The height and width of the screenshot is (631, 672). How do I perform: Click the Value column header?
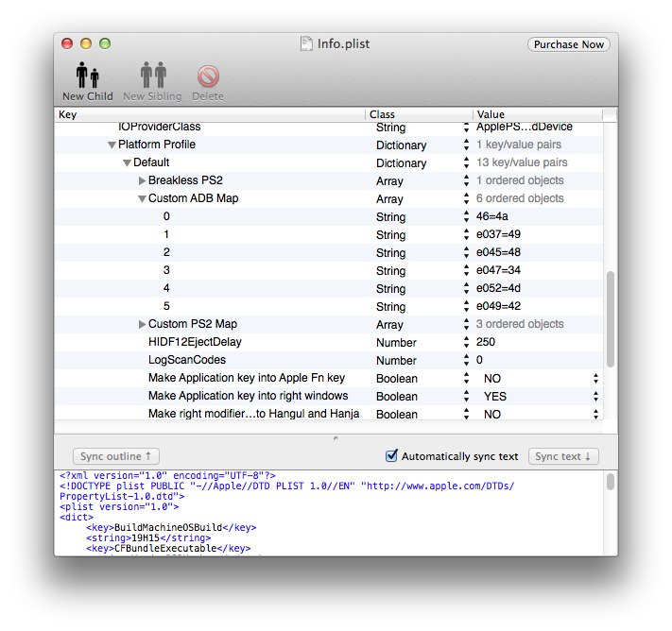click(x=538, y=114)
